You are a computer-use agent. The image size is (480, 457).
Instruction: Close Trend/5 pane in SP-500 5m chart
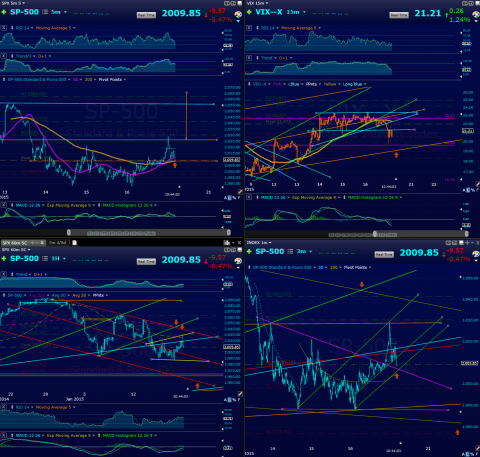3,56
